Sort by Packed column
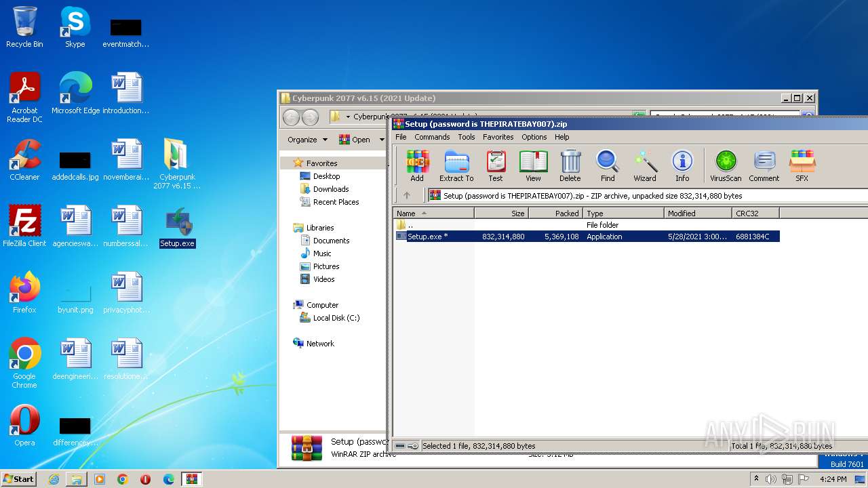Viewport: 868px width, 488px height. 555,213
